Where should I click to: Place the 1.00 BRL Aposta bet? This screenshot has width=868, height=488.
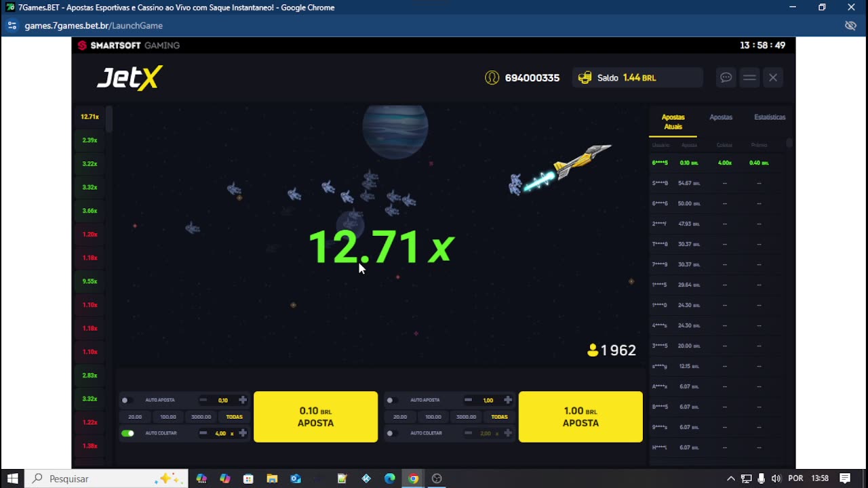click(580, 417)
